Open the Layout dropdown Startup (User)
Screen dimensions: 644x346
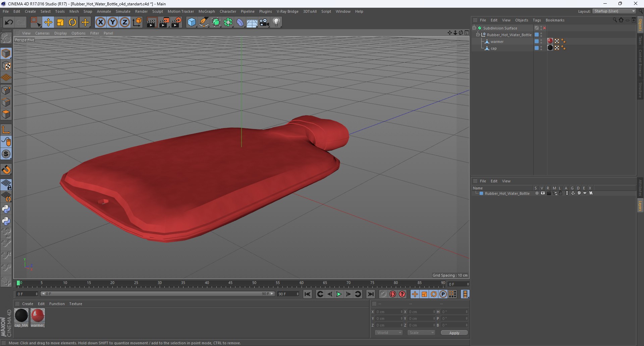click(x=614, y=11)
